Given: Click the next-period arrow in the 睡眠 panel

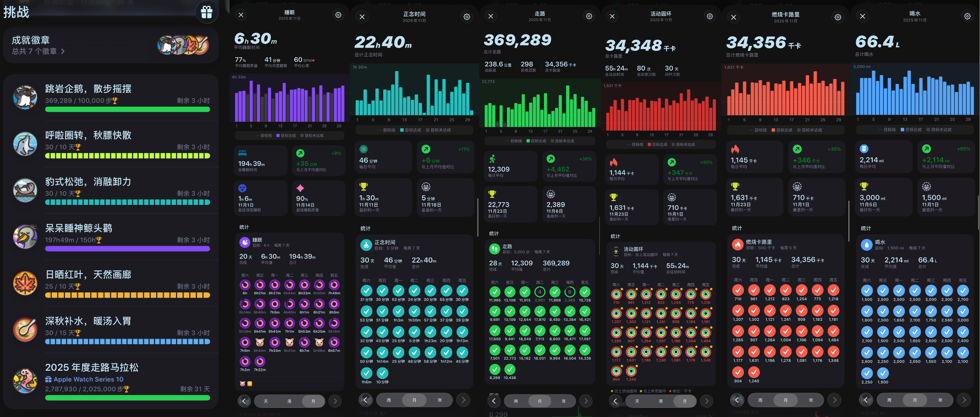Looking at the screenshot, I should [335, 401].
